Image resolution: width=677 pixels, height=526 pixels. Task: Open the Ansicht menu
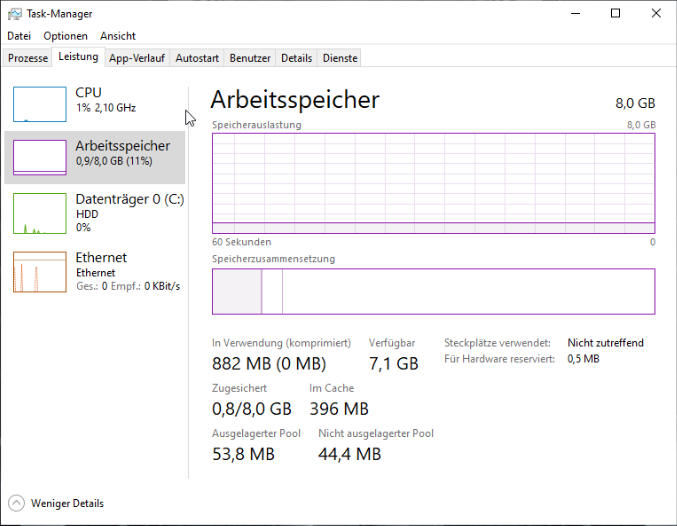pyautogui.click(x=118, y=36)
